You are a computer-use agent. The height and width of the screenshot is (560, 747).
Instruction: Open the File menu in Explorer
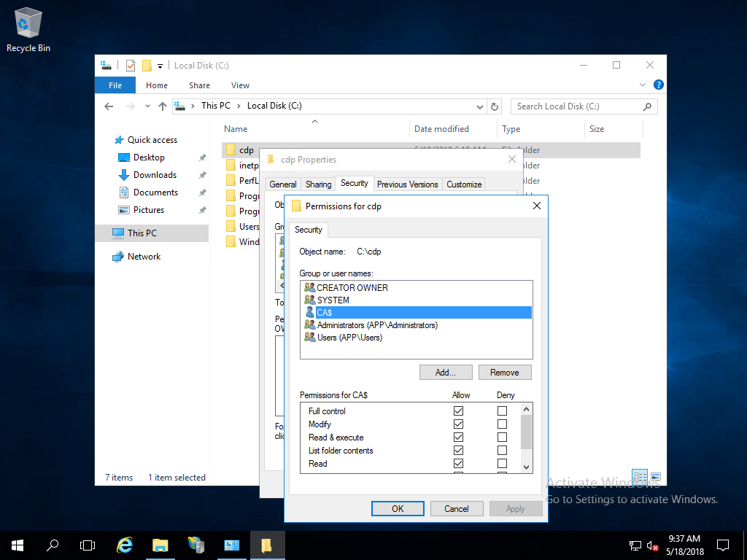tap(115, 85)
